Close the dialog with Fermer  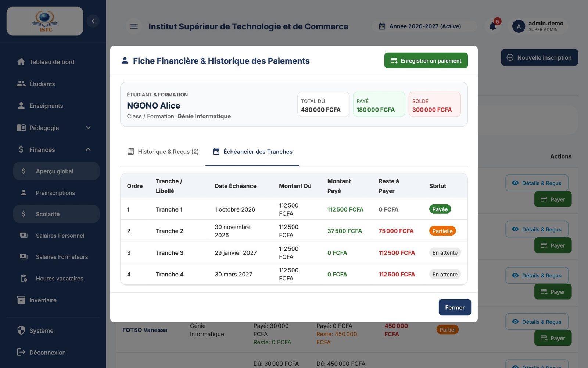[x=455, y=307]
